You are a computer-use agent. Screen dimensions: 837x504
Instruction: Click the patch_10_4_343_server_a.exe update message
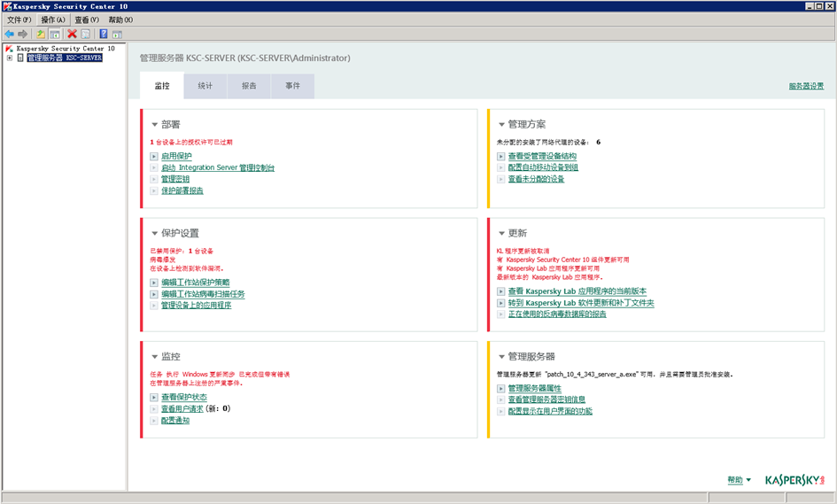(615, 375)
